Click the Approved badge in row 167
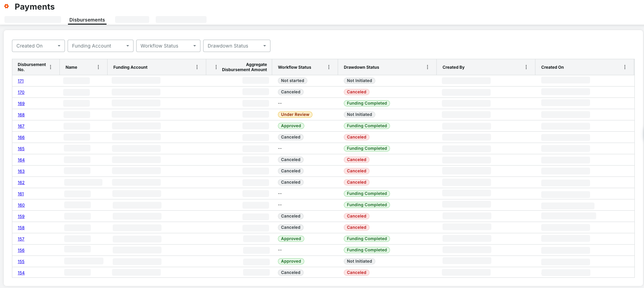This screenshot has width=644, height=288. point(291,126)
